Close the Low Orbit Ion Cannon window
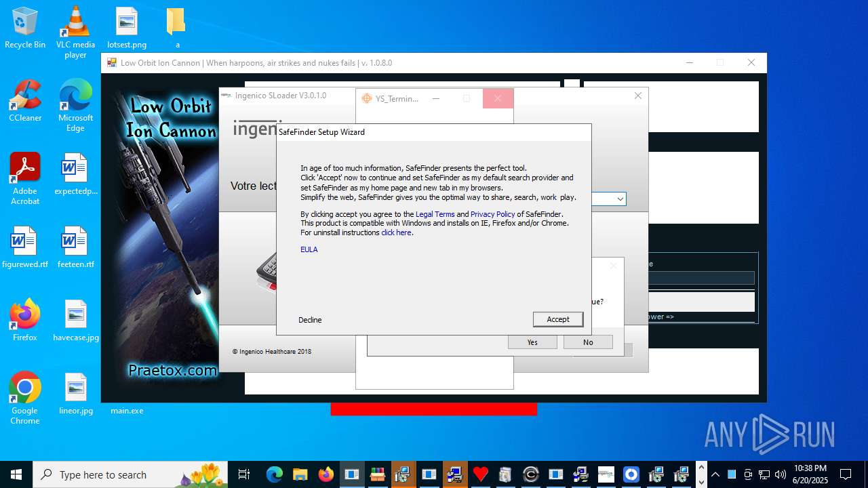 point(751,63)
